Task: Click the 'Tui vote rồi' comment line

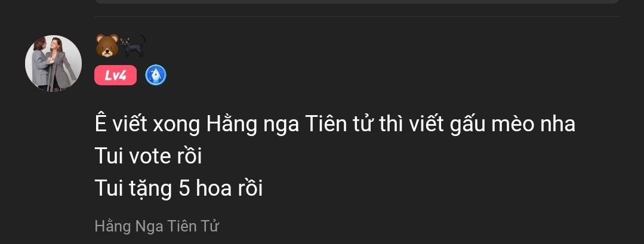Action: click(x=148, y=156)
